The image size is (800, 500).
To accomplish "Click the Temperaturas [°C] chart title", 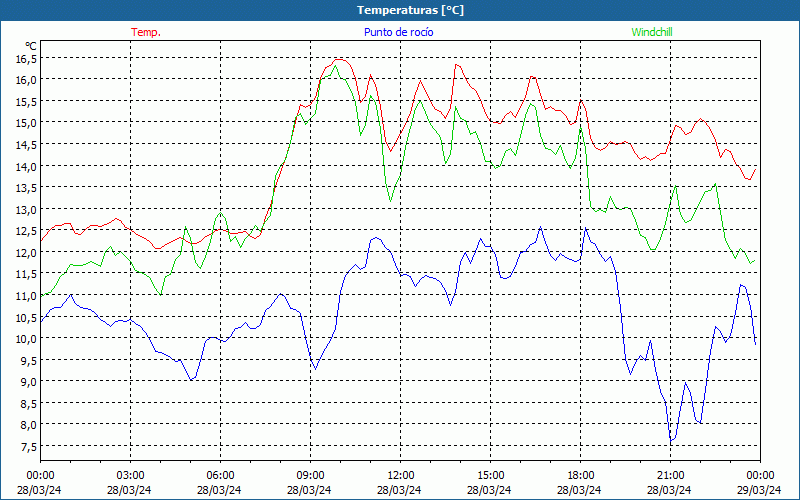I will (410, 9).
